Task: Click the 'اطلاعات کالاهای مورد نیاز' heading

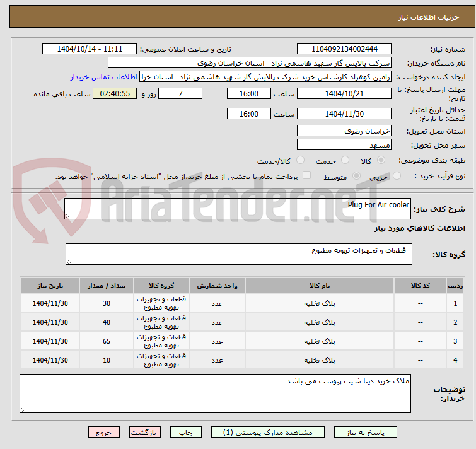Action: 419,228
